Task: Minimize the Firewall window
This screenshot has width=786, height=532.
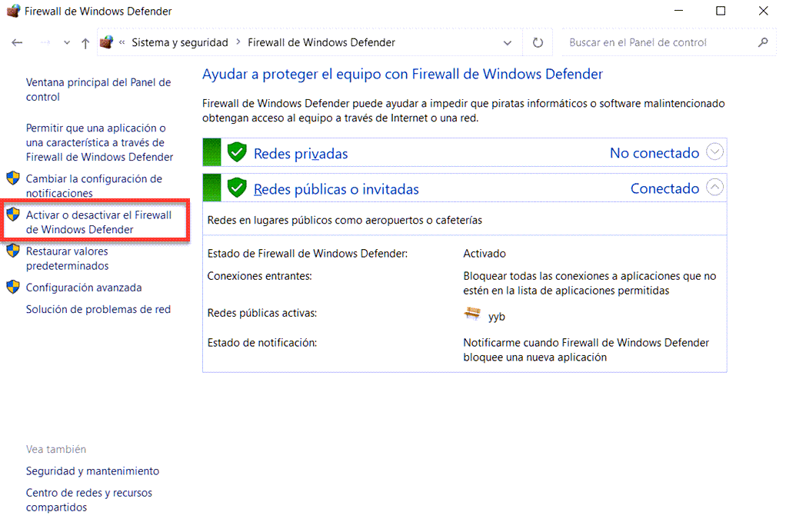Action: tap(679, 11)
